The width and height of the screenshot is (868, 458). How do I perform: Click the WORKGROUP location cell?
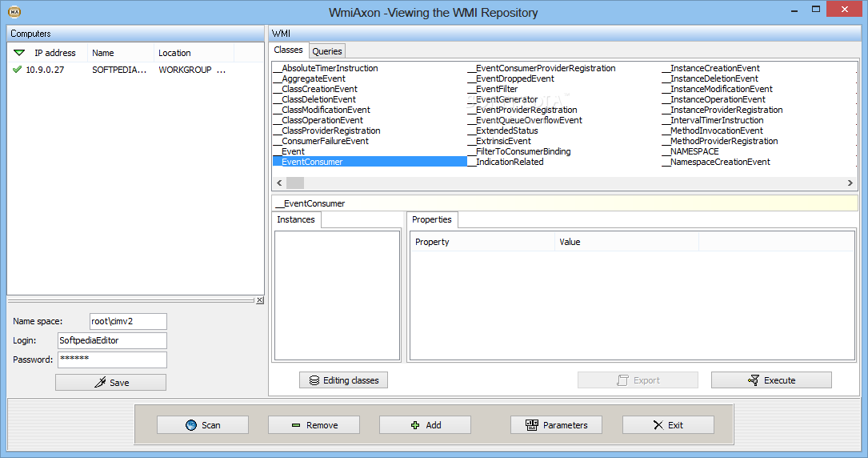[x=192, y=70]
